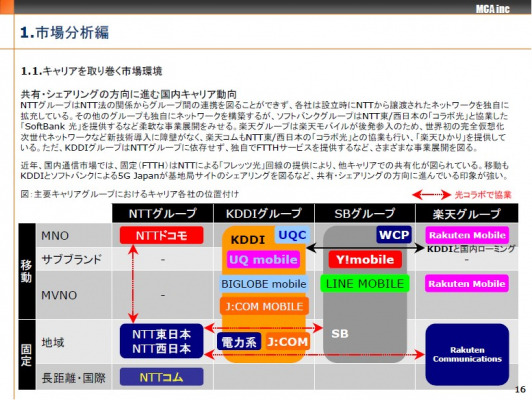This screenshot has width=532, height=400.
Task: Click Rakuten Mobile box in MVNO row
Action: tap(467, 284)
